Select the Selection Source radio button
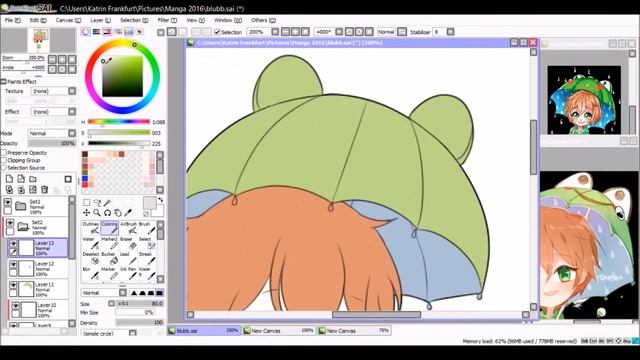 [x=4, y=168]
